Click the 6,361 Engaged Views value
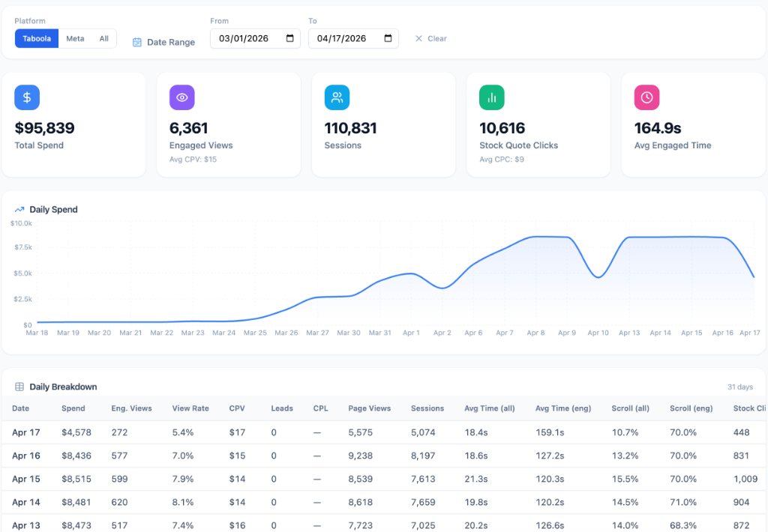The image size is (768, 532). pos(188,128)
